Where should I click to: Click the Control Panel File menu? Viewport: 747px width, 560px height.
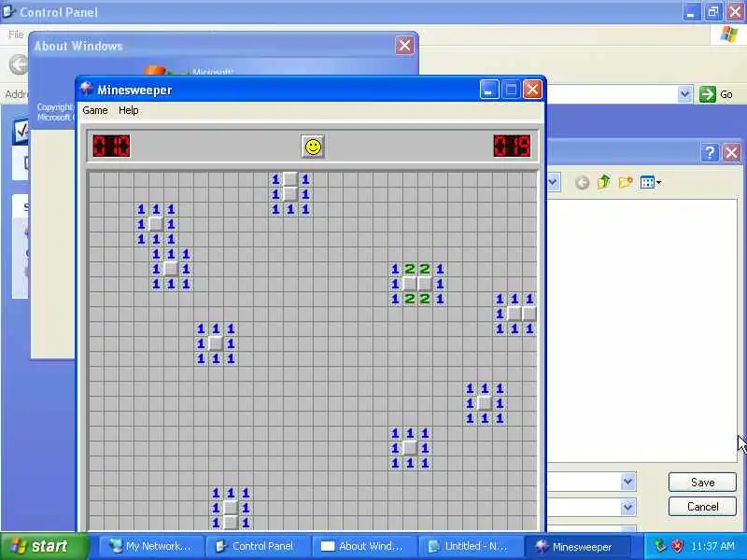click(x=16, y=35)
